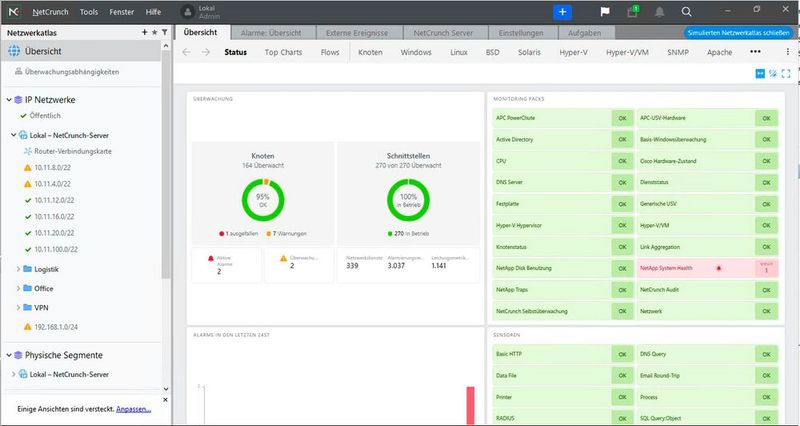The image size is (800, 426).
Task: Click the NetApp System Health alert row
Action: [x=705, y=268]
